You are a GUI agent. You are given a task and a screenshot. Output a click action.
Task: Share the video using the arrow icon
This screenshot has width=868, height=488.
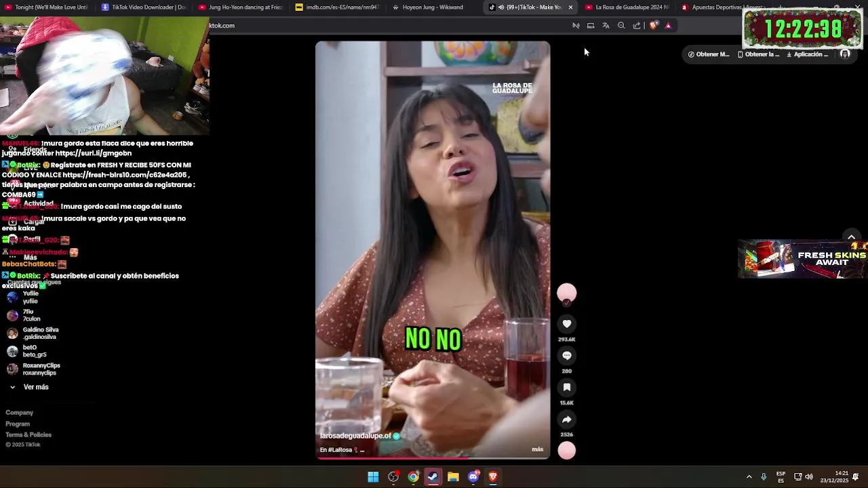[x=567, y=419]
